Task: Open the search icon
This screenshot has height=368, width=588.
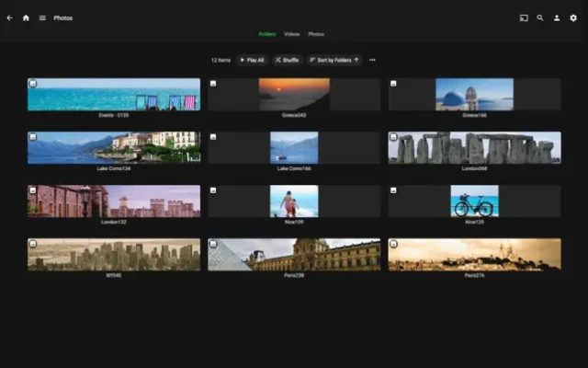Action: pos(540,17)
